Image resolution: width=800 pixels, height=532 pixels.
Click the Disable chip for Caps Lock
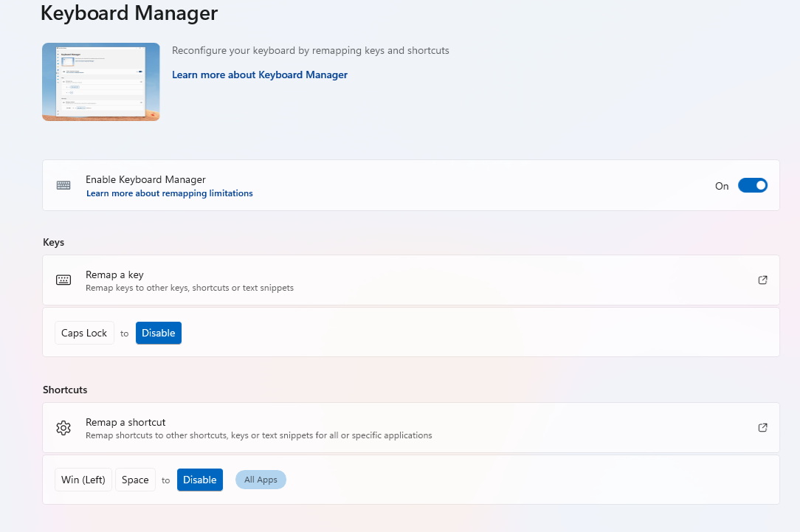point(159,333)
